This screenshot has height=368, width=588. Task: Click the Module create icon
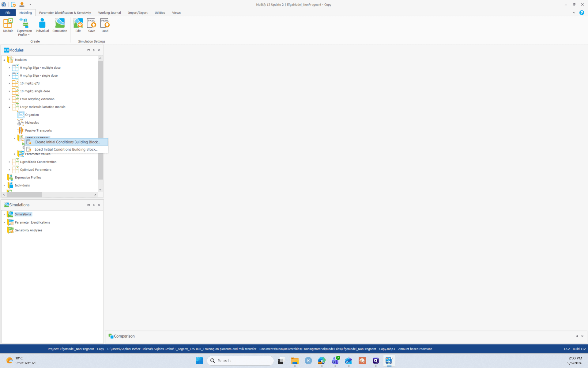[x=8, y=25]
